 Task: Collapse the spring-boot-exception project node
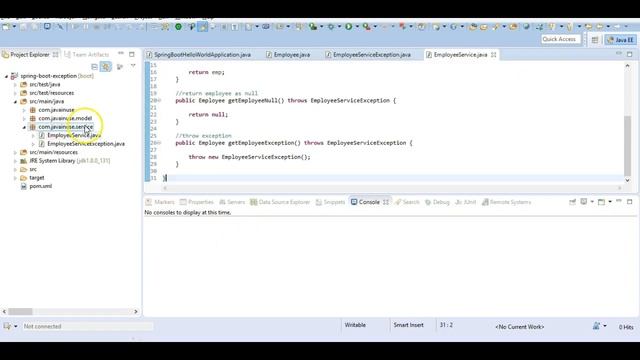pos(6,76)
